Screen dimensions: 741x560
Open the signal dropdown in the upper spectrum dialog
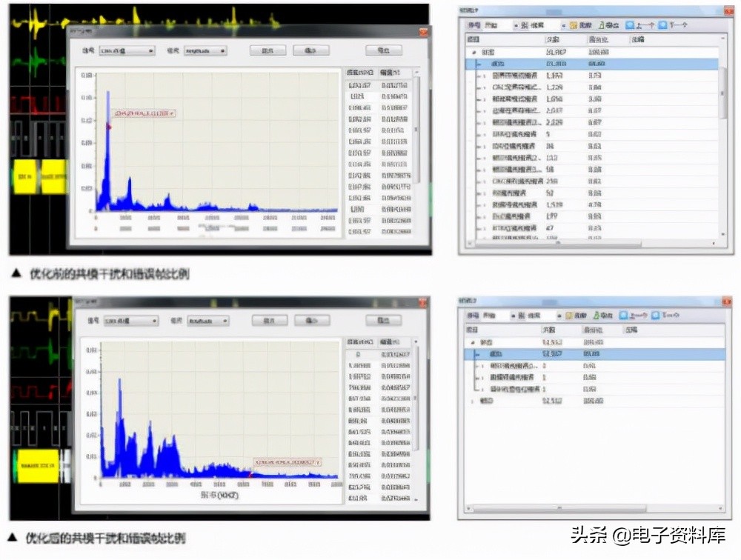(127, 50)
